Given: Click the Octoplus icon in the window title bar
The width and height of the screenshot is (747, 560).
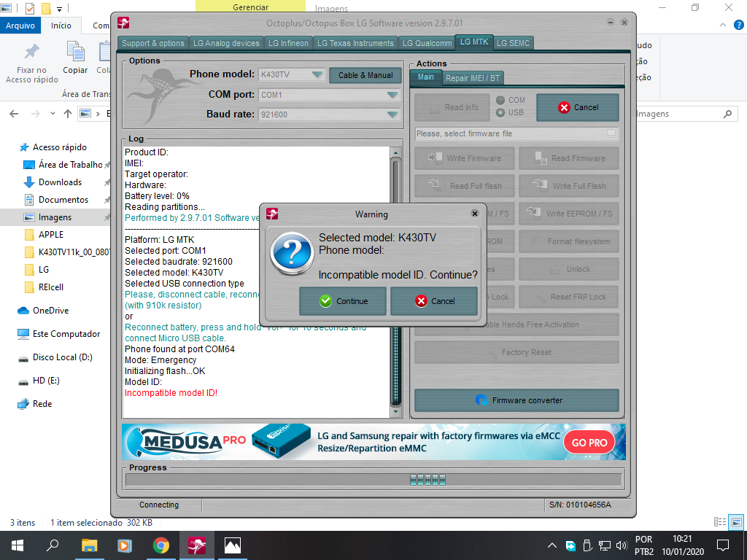Looking at the screenshot, I should coord(123,23).
